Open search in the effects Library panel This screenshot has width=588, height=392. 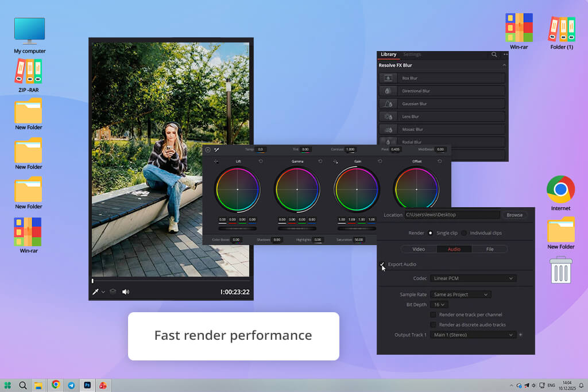[x=494, y=55]
